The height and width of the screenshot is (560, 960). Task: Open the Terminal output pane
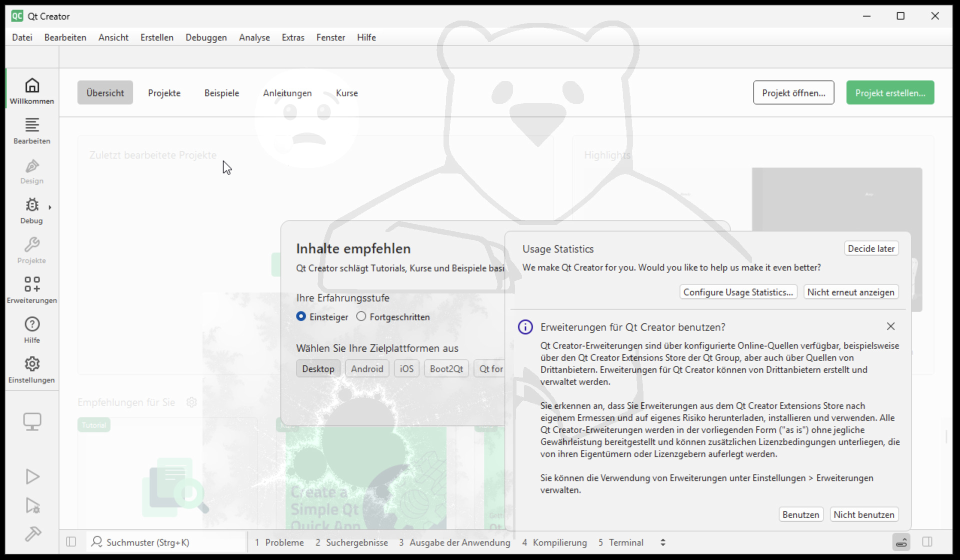[620, 542]
